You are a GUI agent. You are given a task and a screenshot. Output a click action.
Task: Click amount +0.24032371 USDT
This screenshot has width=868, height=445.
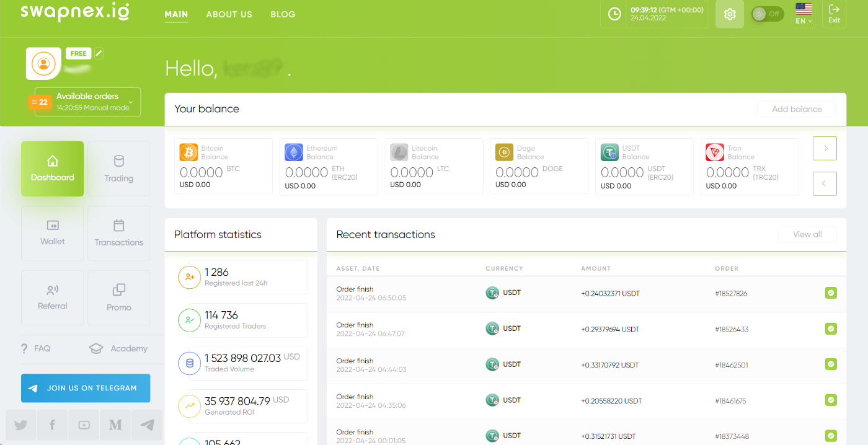click(x=610, y=294)
